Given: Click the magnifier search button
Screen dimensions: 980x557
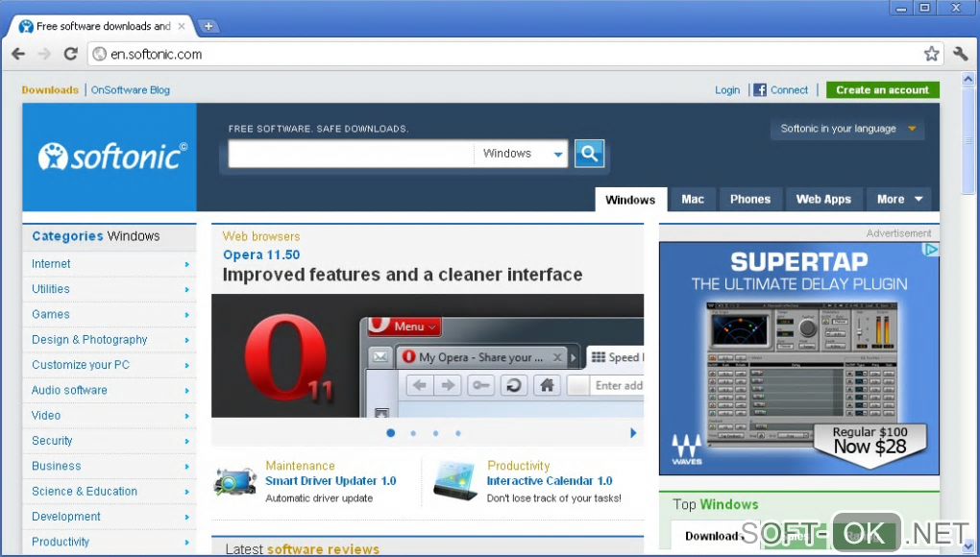Looking at the screenshot, I should [x=589, y=153].
